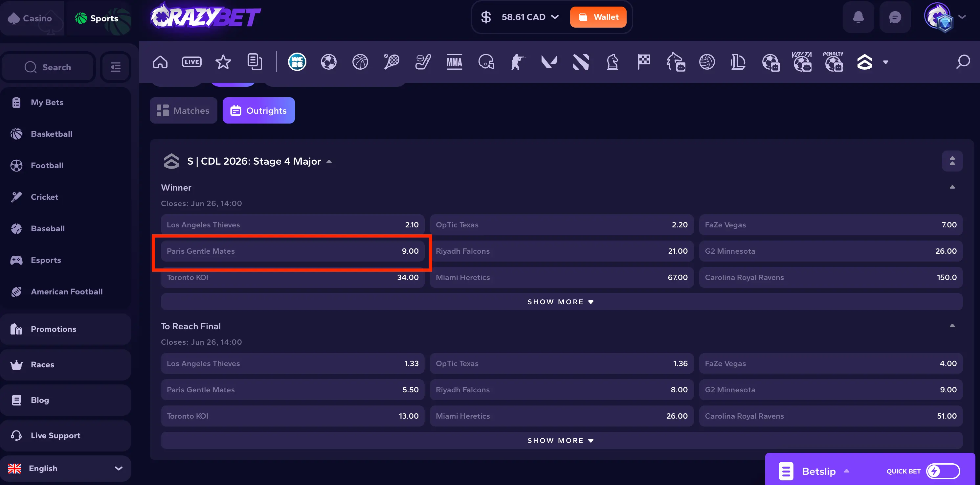Collapse all markets double-arrow button
The height and width of the screenshot is (485, 980).
click(x=952, y=161)
